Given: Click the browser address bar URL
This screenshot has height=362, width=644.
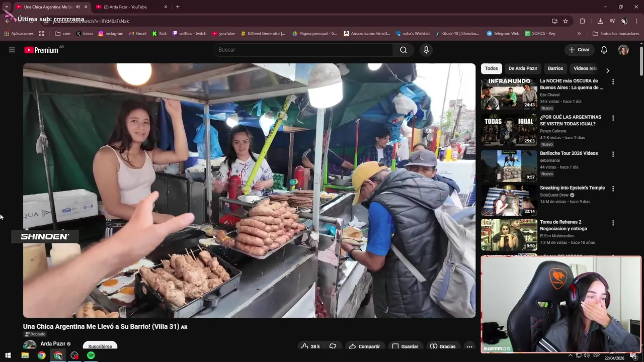Looking at the screenshot, I should 91,21.
